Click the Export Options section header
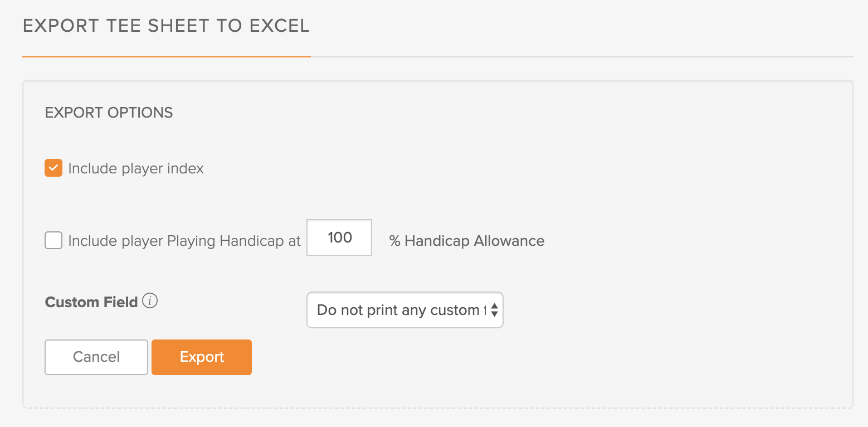 109,113
